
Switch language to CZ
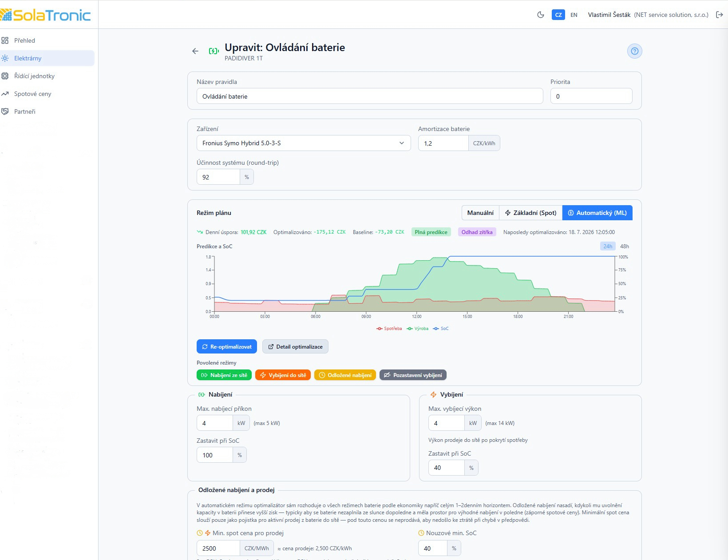pos(558,15)
